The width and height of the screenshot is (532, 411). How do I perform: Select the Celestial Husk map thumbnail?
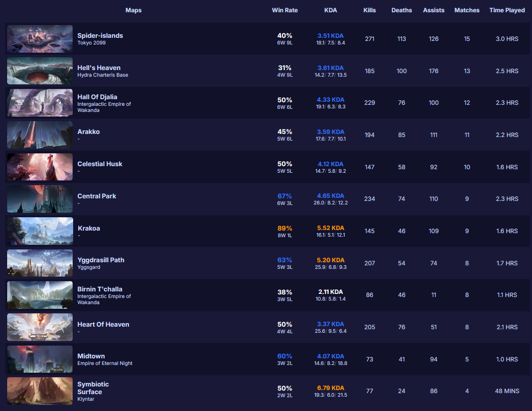[40, 167]
